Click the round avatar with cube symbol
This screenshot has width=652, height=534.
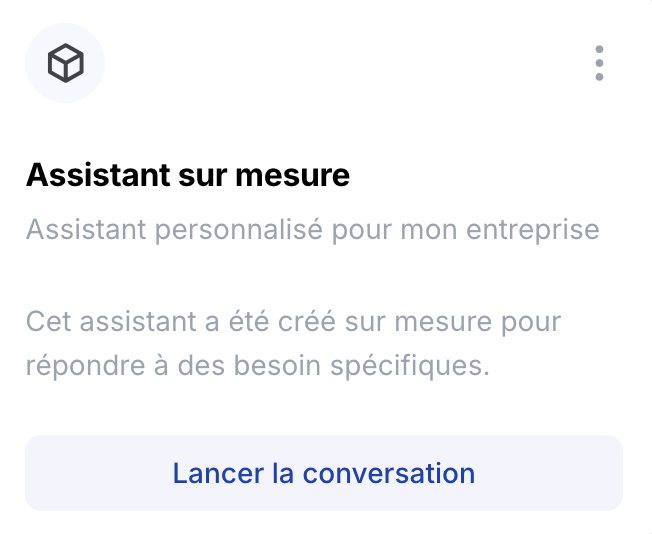(x=65, y=63)
